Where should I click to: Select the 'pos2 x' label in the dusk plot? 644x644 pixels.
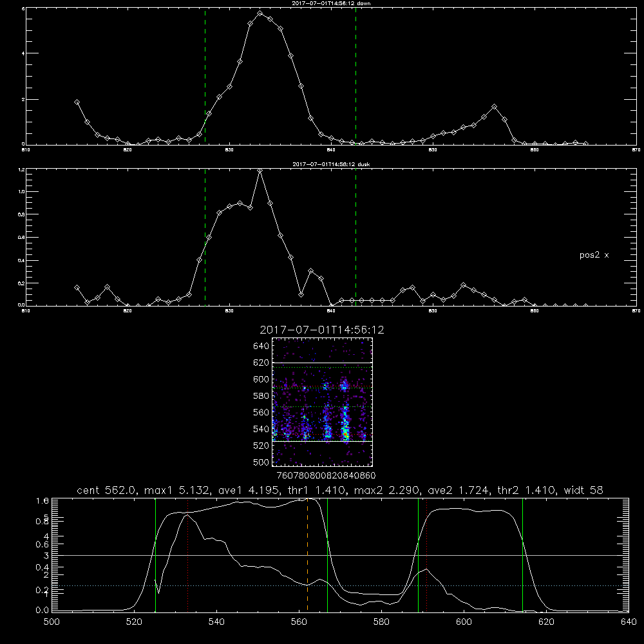(594, 255)
